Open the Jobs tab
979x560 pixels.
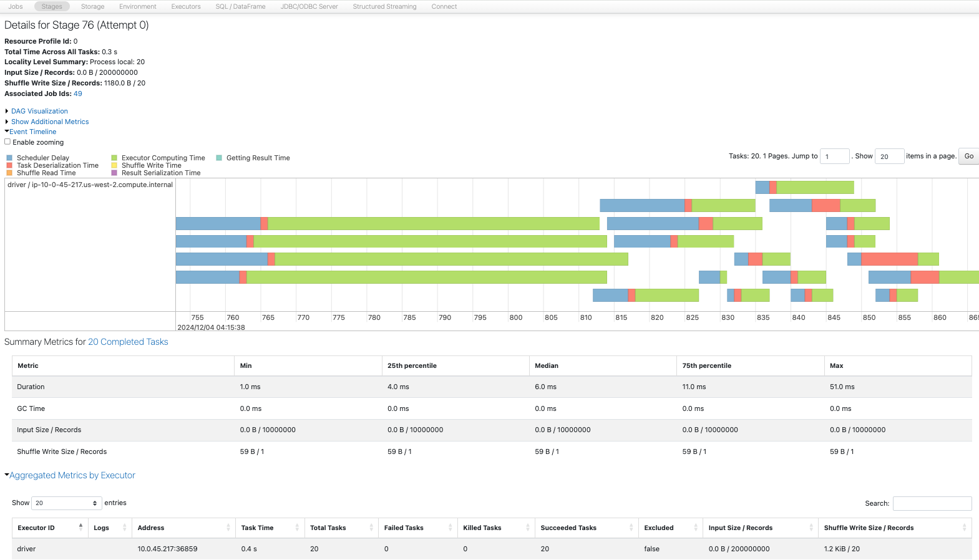click(x=16, y=6)
